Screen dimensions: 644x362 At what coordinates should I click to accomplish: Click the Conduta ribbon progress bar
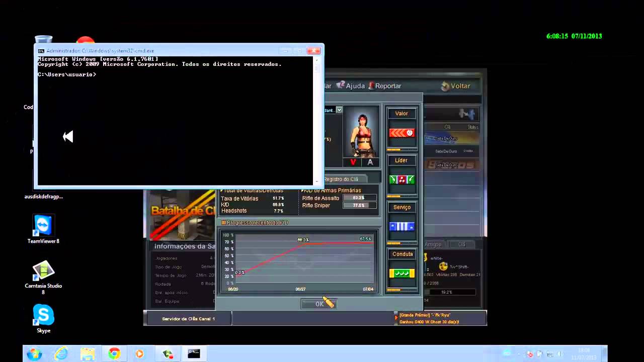[401, 290]
